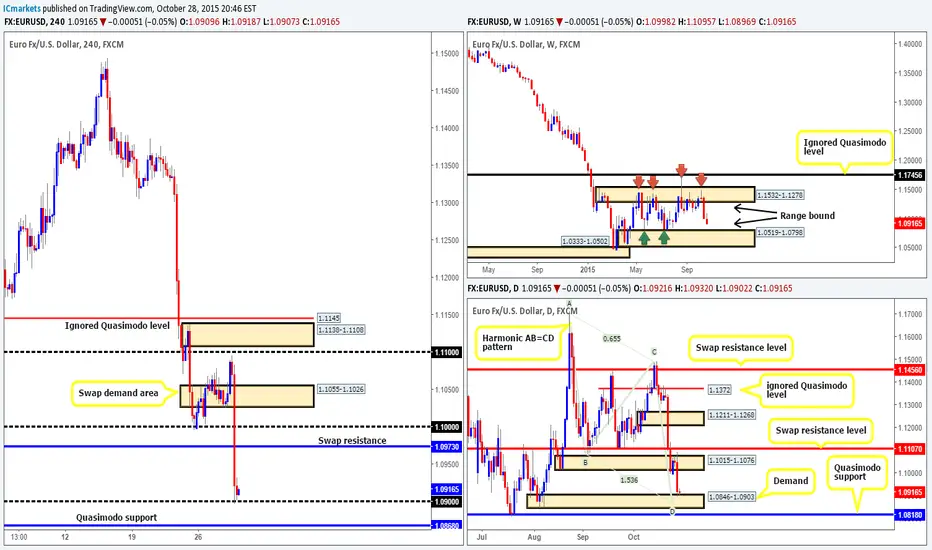Click the 1.0846-1.0903 zone label

(731, 496)
